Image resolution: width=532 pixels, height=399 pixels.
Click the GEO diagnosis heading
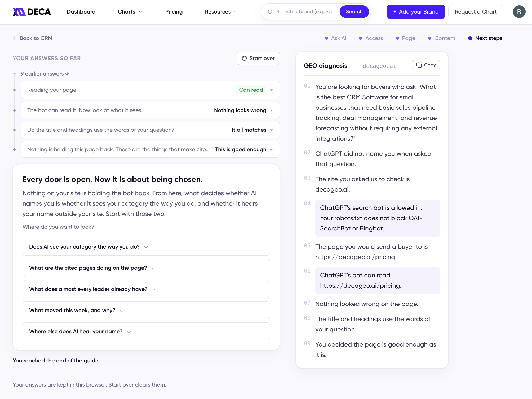325,66
